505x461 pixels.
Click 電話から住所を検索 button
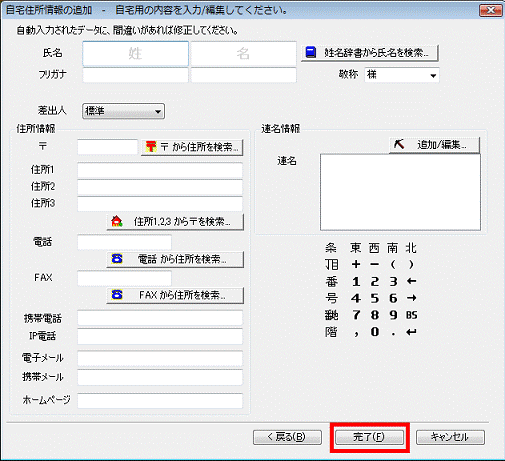pos(175,259)
